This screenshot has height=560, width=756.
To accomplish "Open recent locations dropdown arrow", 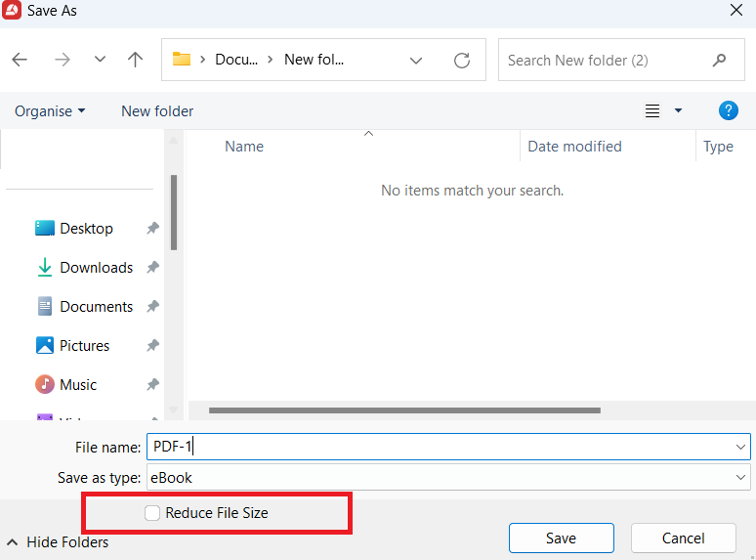I will tap(100, 60).
